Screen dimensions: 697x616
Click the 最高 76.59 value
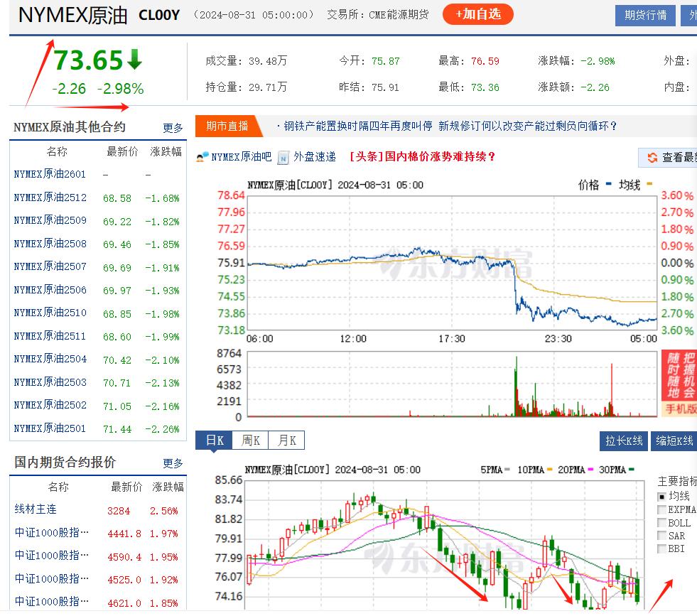click(485, 61)
